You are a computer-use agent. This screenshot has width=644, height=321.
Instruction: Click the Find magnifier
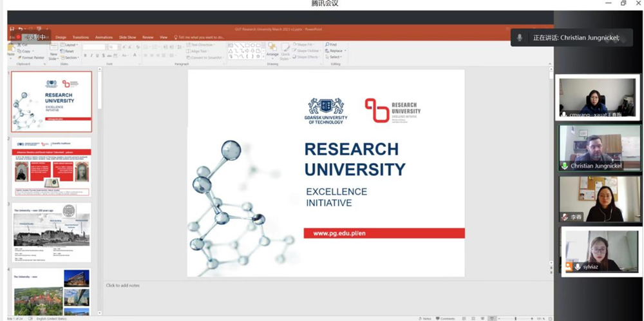[x=328, y=44]
